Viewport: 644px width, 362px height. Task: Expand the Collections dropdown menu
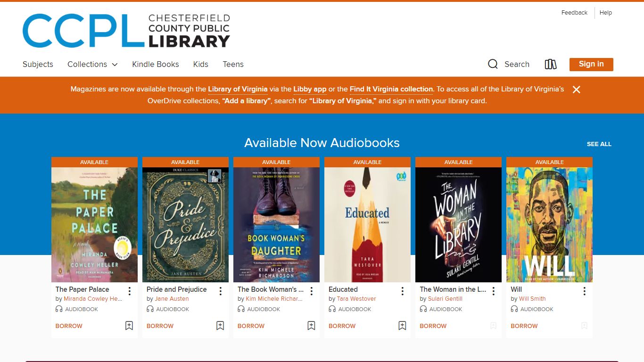coord(92,64)
